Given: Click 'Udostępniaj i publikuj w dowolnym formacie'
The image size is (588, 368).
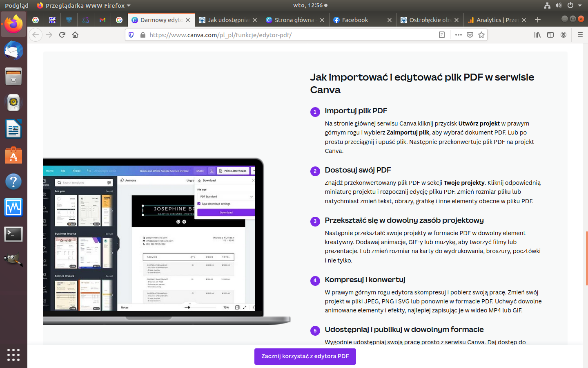Looking at the screenshot, I should [x=404, y=330].
